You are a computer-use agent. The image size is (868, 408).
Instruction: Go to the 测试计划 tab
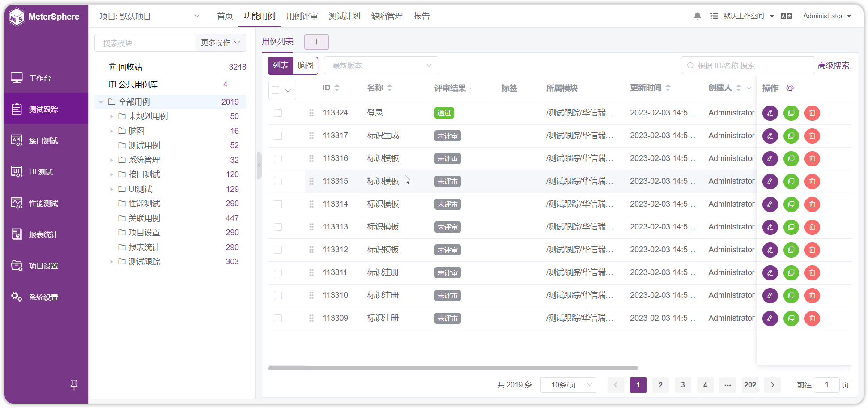[x=345, y=16]
